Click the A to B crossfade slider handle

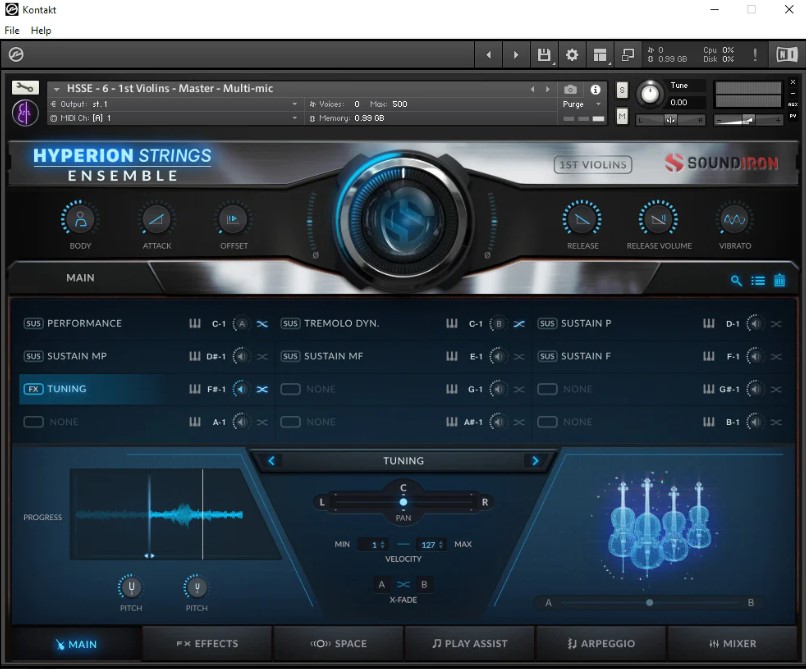pos(649,602)
